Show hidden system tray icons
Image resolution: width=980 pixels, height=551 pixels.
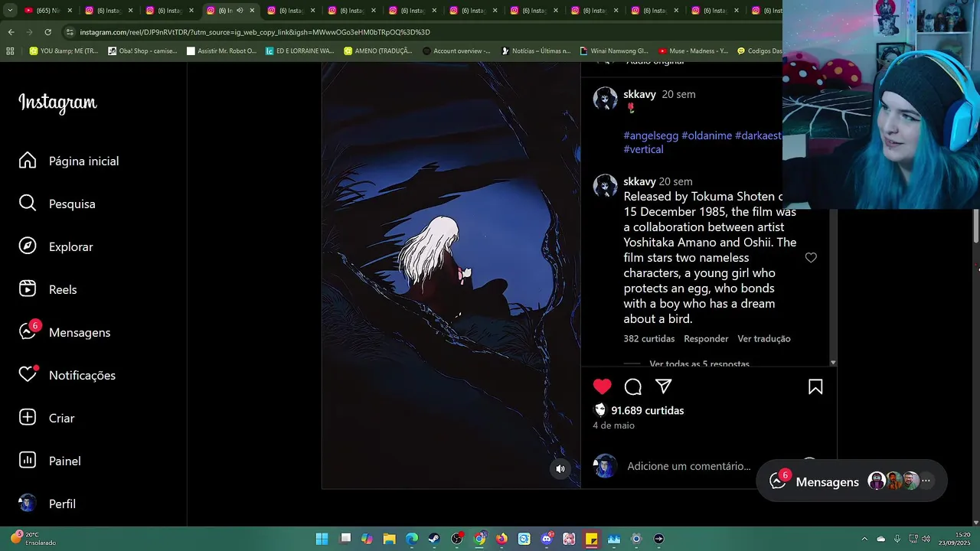pyautogui.click(x=864, y=539)
